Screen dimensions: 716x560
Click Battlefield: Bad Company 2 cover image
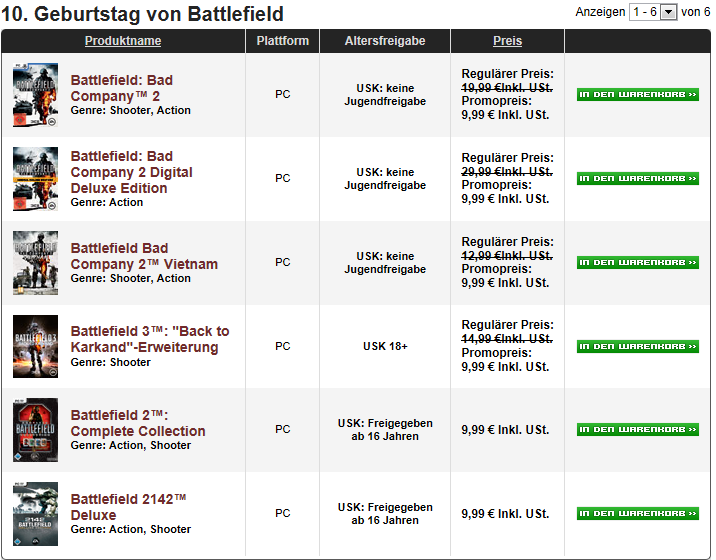click(36, 95)
